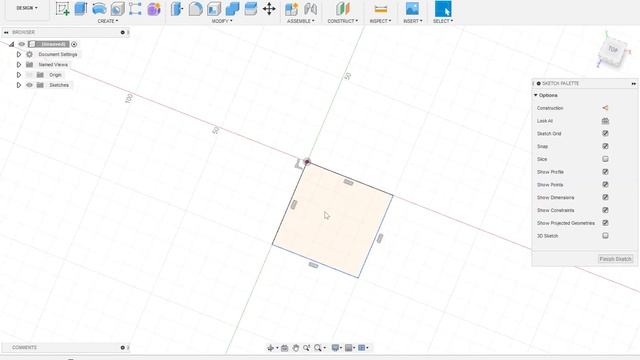Click the Grid and Snaps icon
This screenshot has height=360, width=640.
point(349,348)
